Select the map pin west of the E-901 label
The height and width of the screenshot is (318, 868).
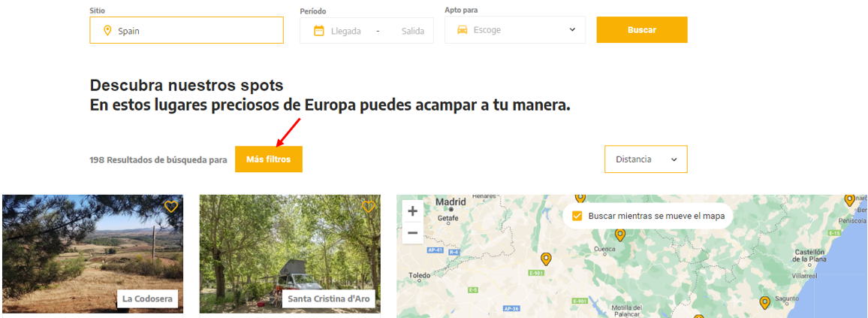[x=546, y=259]
